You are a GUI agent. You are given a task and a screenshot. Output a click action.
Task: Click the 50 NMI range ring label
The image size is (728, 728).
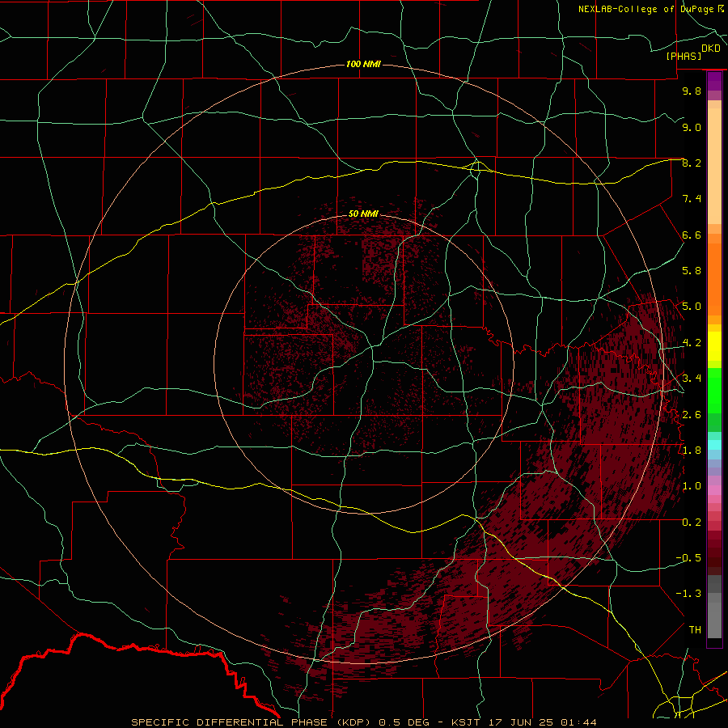point(363,214)
